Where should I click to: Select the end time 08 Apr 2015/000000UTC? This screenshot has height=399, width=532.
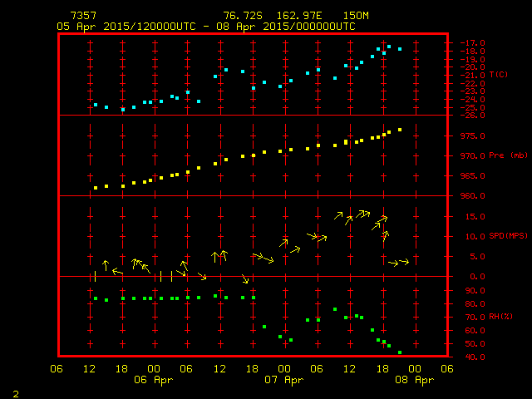pyautogui.click(x=286, y=27)
